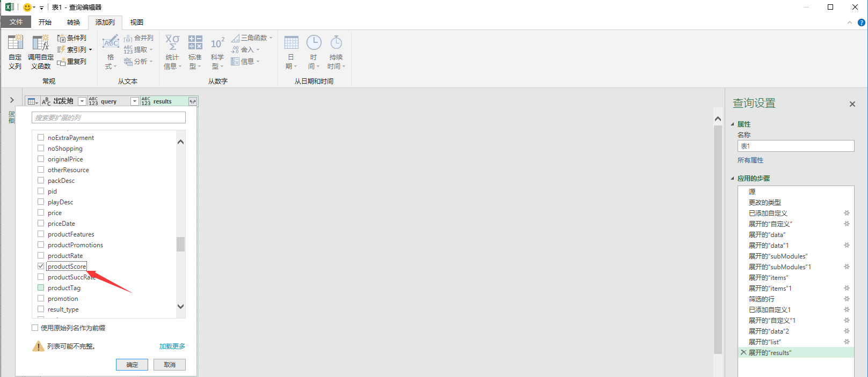Viewport: 868px width, 377px height.
Task: Open the Information (信息) number tool
Action: click(x=245, y=62)
